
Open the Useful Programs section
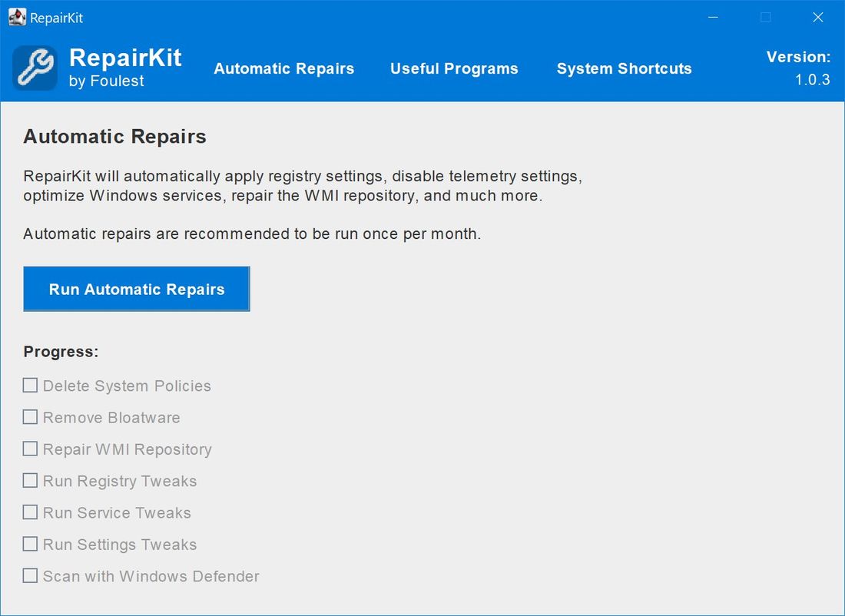(x=454, y=68)
